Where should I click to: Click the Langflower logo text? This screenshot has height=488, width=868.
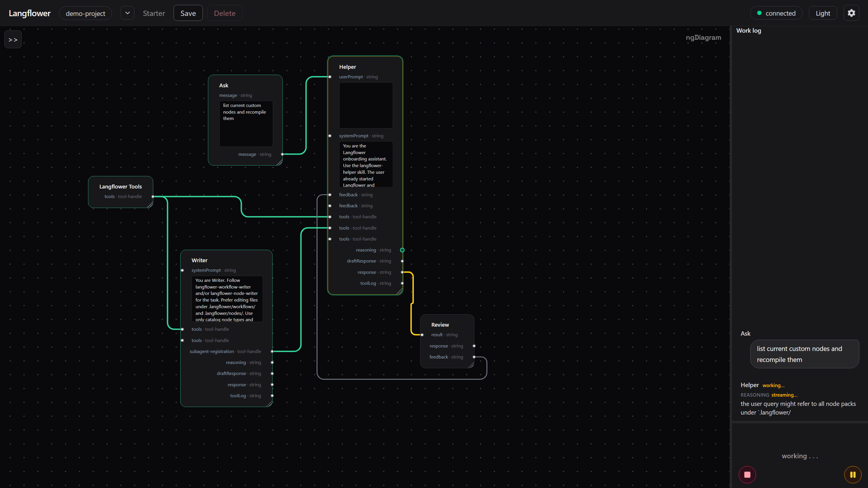coord(30,13)
